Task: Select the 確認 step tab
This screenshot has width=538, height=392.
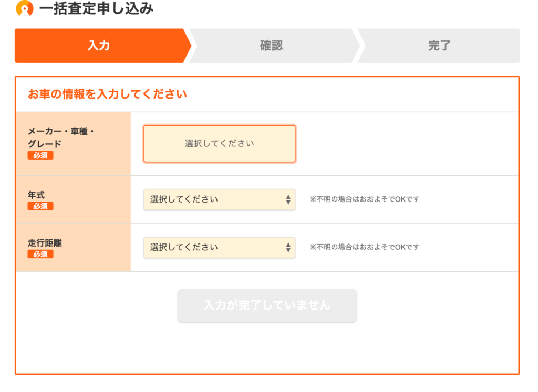Action: (271, 46)
